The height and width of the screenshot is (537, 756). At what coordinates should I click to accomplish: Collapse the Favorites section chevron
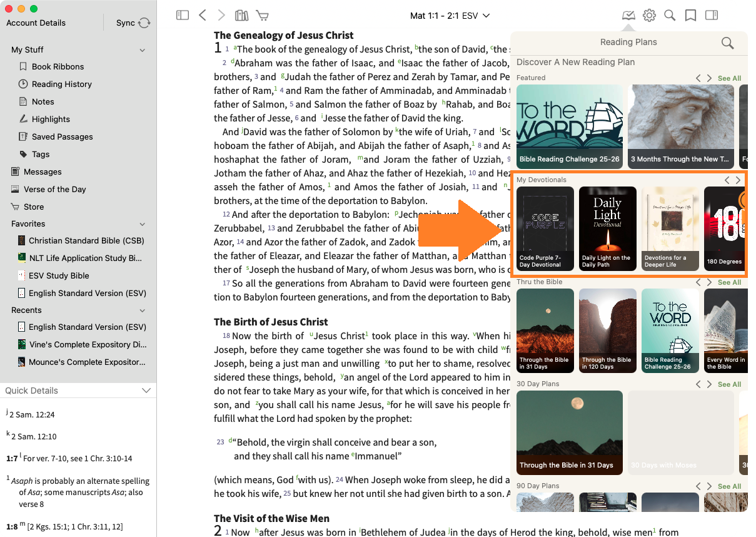pos(143,224)
